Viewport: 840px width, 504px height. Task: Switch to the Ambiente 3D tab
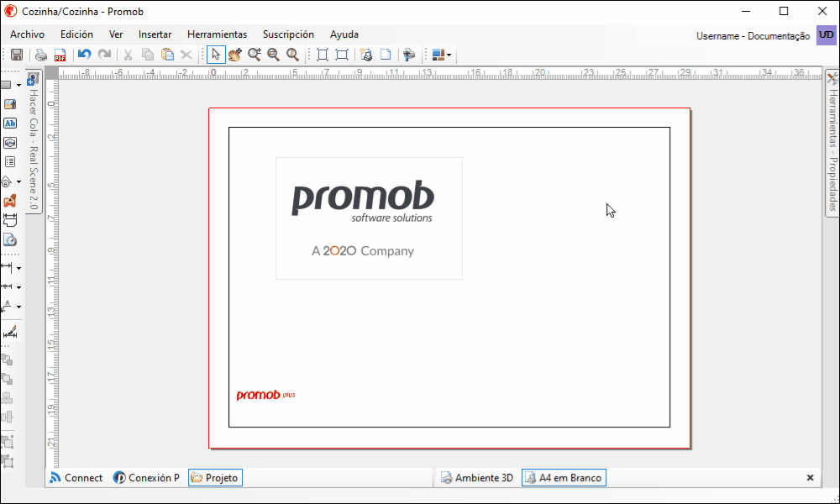(477, 478)
